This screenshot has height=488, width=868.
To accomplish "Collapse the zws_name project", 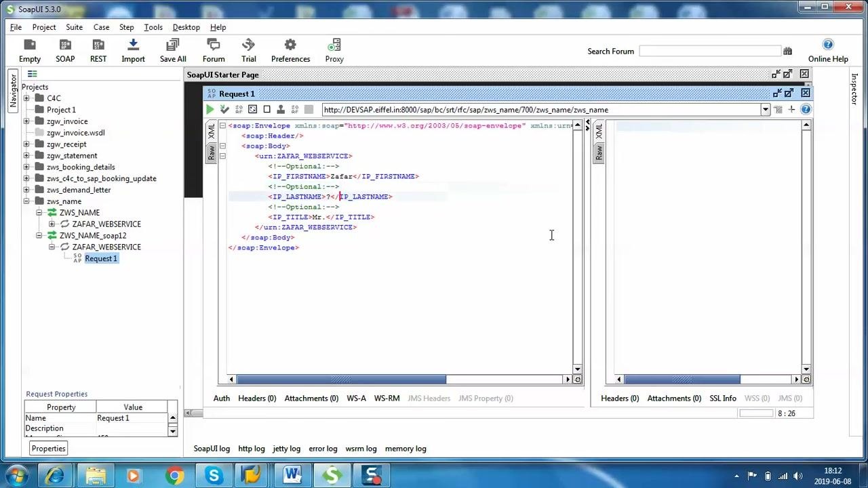I will (26, 201).
